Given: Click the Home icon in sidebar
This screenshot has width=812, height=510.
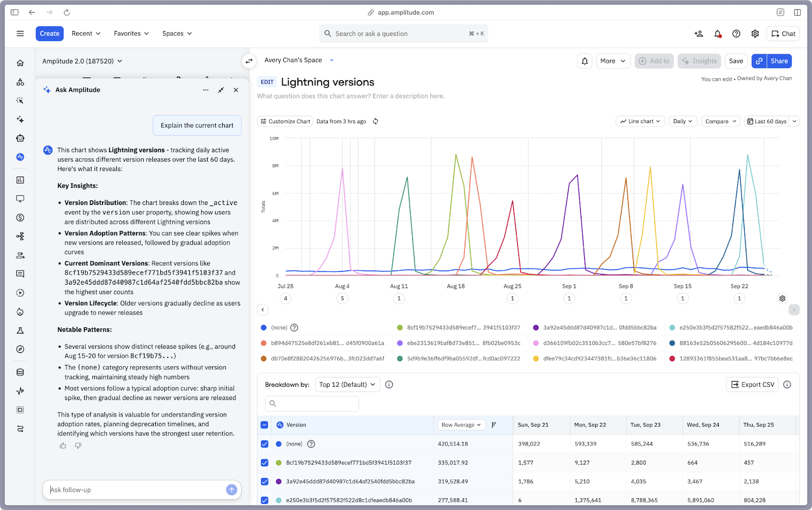Looking at the screenshot, I should 20,63.
